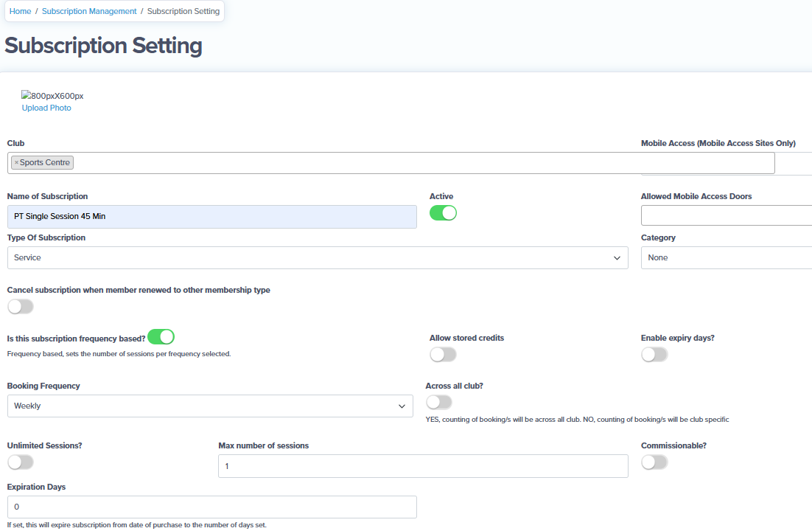Switch on Across all club toggle

tap(439, 403)
